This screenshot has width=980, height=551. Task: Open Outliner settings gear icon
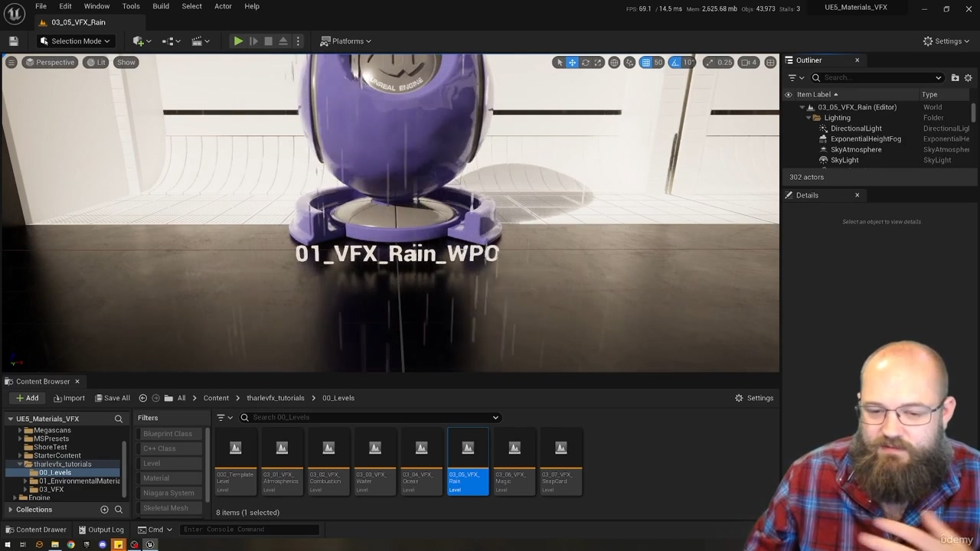tap(968, 77)
